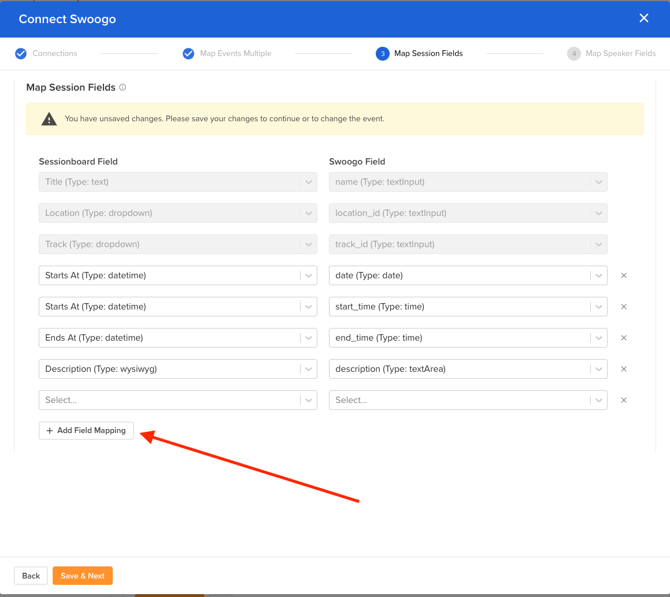Remove the start_time mapping row
670x597 pixels.
click(623, 307)
